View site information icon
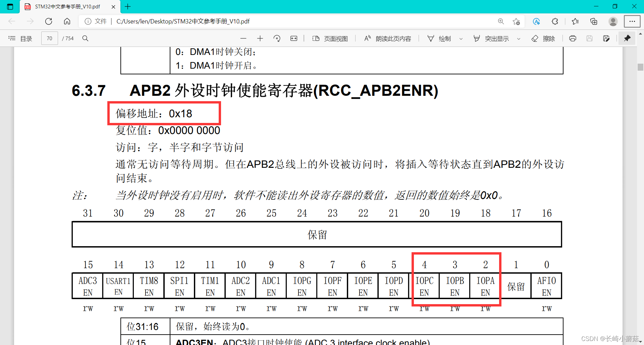Screen dimensions: 644x345 [x=88, y=21]
